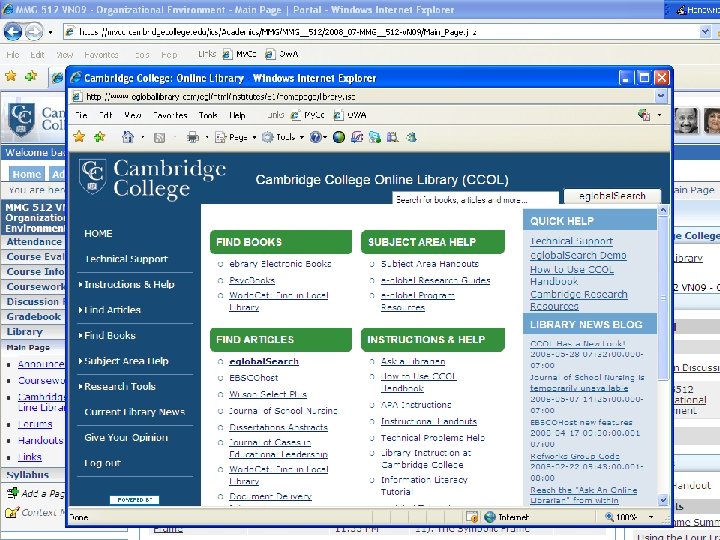Click the eglobalSearch link under Find Articles
Screen dimensions: 720x540
(264, 361)
